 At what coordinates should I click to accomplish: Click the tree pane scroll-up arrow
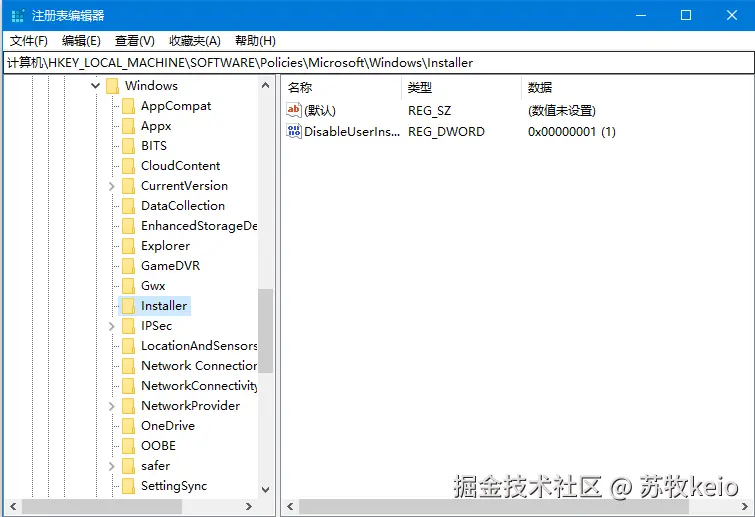click(x=265, y=85)
